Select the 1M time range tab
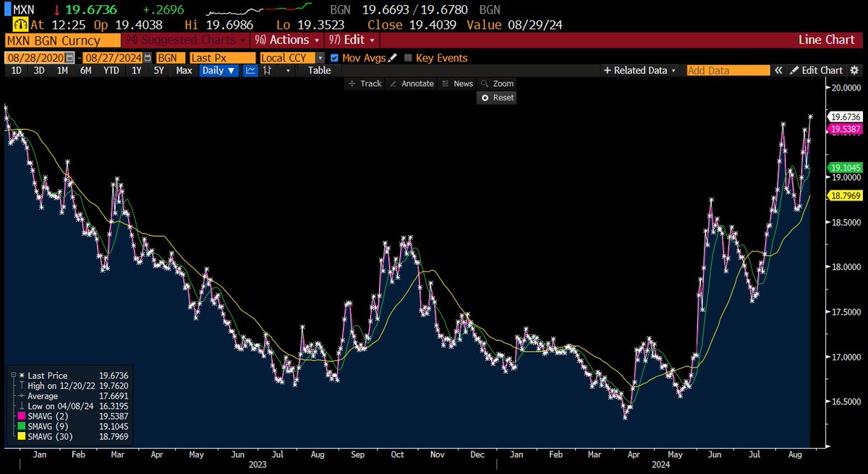This screenshot has width=868, height=474. pos(61,70)
